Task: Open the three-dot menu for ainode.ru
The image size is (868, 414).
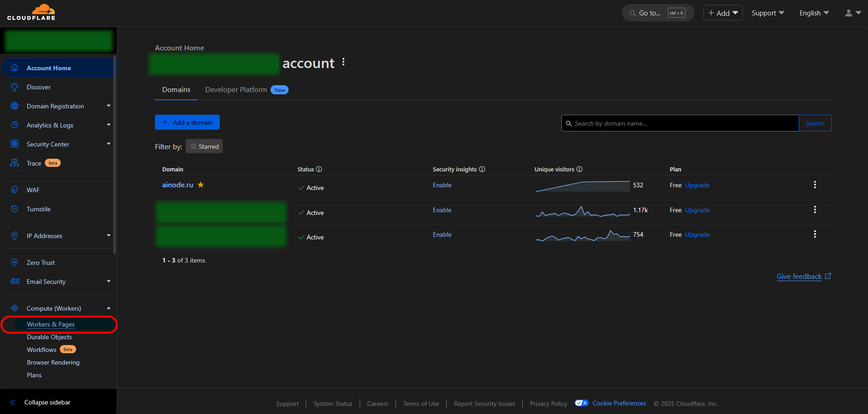Action: pos(815,185)
